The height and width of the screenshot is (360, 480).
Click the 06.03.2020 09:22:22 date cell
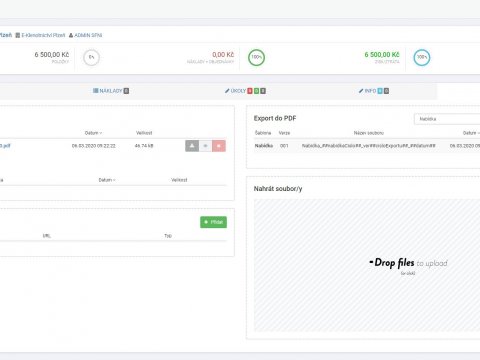click(94, 146)
